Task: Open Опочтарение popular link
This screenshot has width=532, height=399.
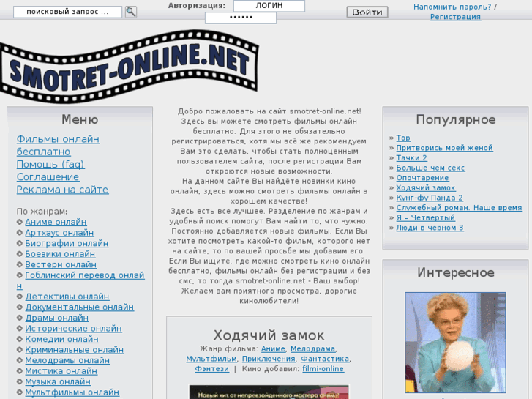Action: pos(422,178)
